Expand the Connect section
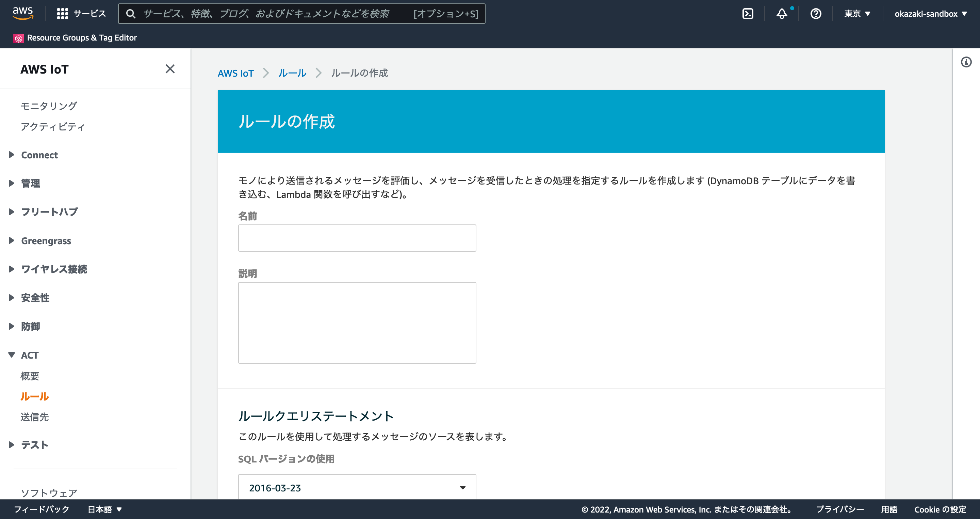980x519 pixels. [x=39, y=155]
